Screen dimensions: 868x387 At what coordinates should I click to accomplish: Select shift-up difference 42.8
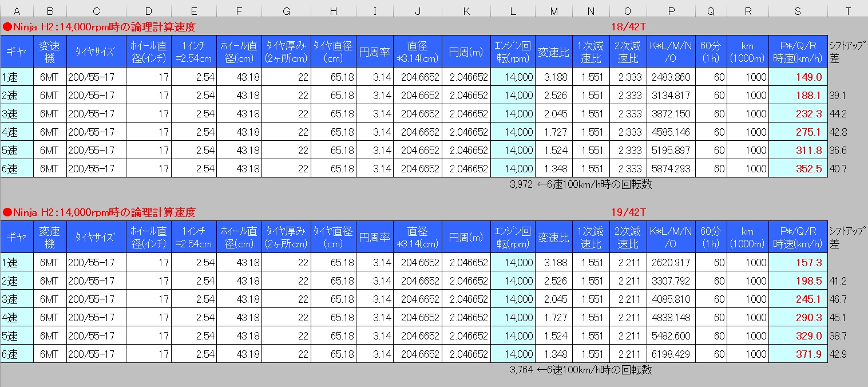838,132
